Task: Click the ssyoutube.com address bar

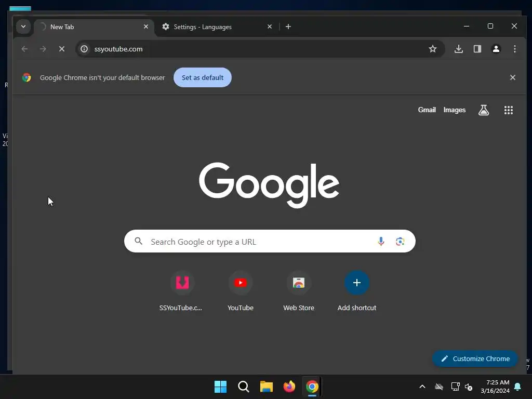Action: click(x=260, y=49)
